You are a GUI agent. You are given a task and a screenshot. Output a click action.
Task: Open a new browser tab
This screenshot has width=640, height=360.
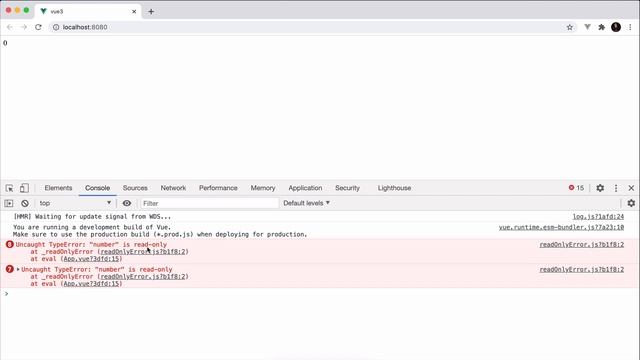pyautogui.click(x=151, y=11)
